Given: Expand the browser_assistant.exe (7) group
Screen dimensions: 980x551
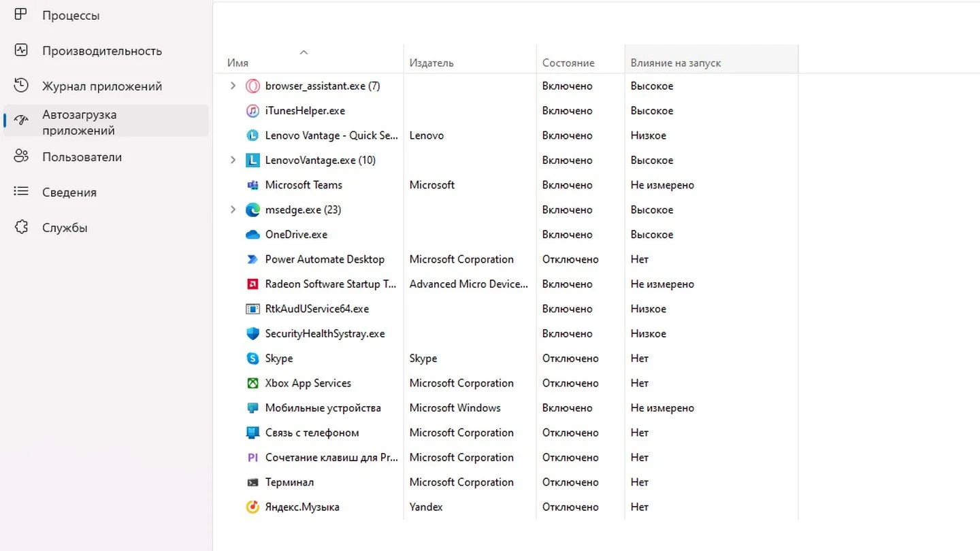Looking at the screenshot, I should (x=233, y=86).
